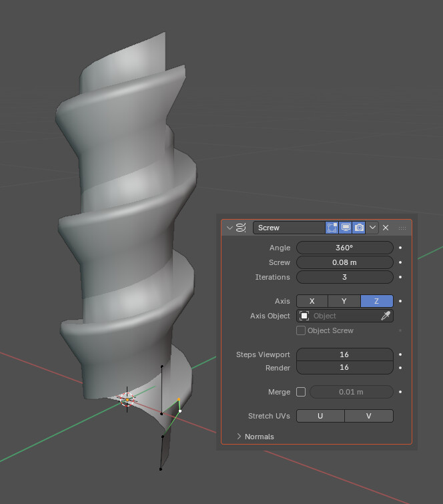Toggle Stretch UVs U button
The height and width of the screenshot is (504, 443).
320,416
